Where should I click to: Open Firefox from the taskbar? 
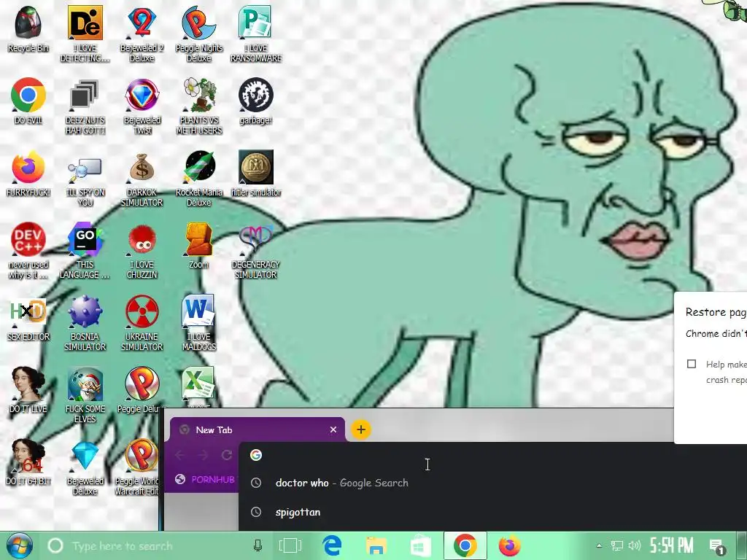click(x=510, y=545)
